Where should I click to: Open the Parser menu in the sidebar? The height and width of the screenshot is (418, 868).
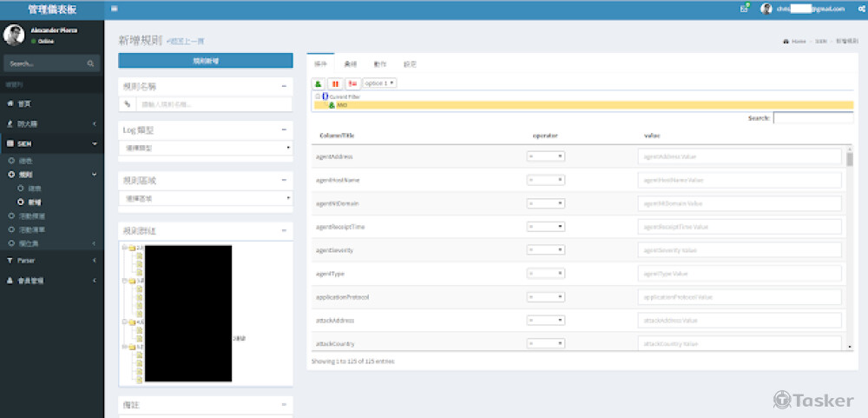coord(50,260)
